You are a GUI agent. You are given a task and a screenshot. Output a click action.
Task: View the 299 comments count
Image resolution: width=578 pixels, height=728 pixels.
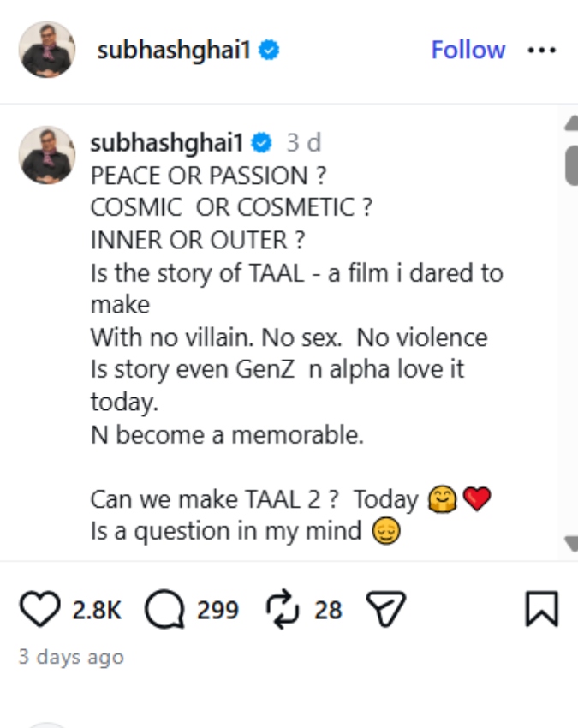point(217,611)
